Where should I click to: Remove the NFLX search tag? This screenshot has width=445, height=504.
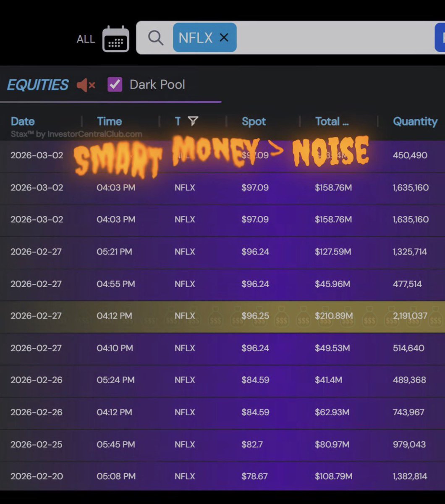tap(224, 38)
